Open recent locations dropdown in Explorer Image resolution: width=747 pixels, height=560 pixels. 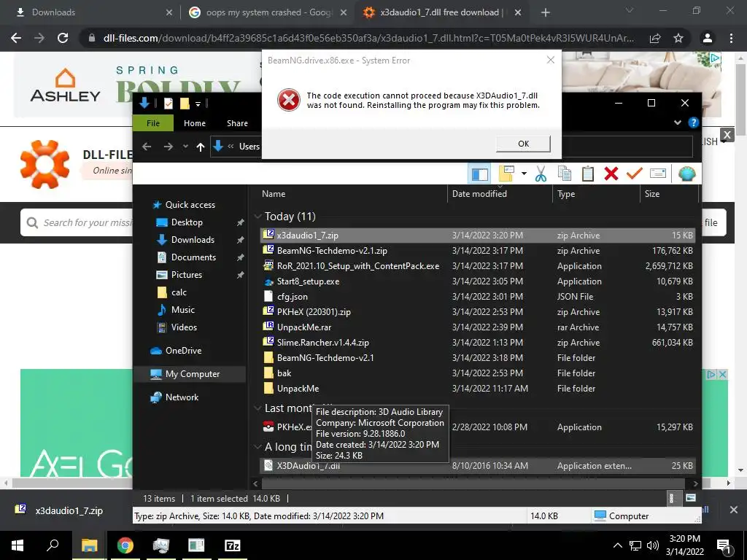pyautogui.click(x=185, y=147)
